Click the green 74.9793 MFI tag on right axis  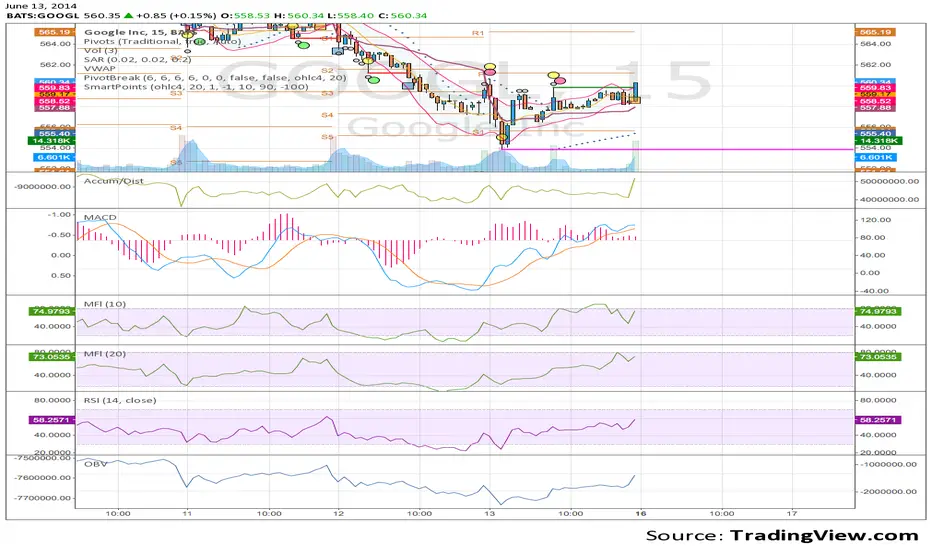[879, 312]
